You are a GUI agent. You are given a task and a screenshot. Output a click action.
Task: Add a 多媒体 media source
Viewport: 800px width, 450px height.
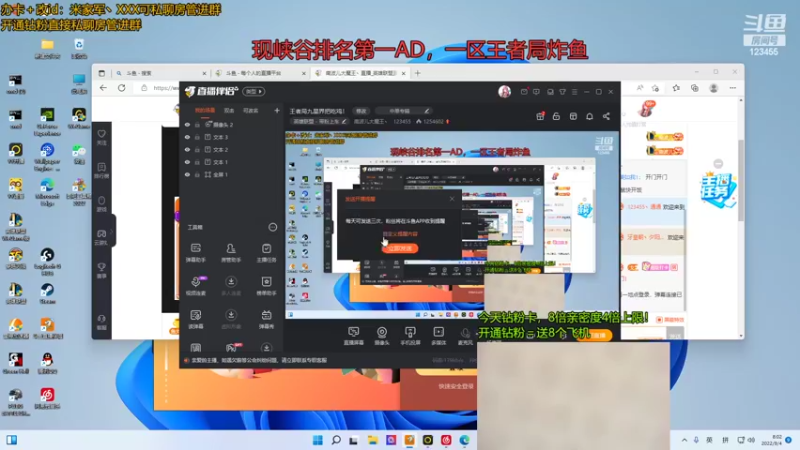[439, 336]
